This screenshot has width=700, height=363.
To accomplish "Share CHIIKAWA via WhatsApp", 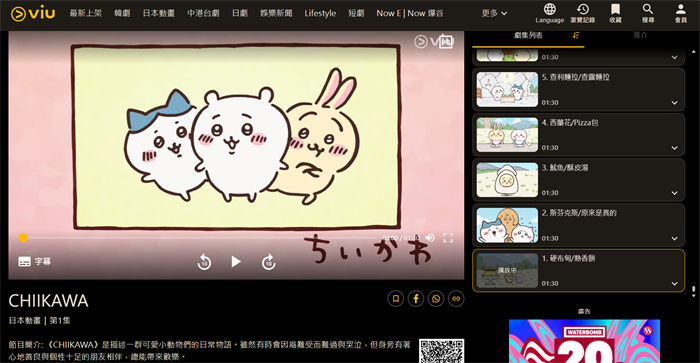I will coord(436,298).
